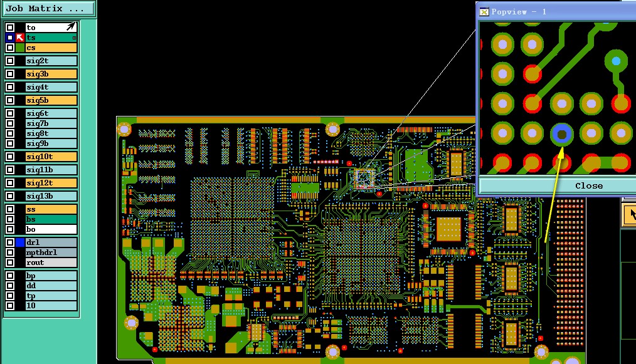Check the sig10t layer checkbox
The width and height of the screenshot is (636, 364).
(x=10, y=157)
